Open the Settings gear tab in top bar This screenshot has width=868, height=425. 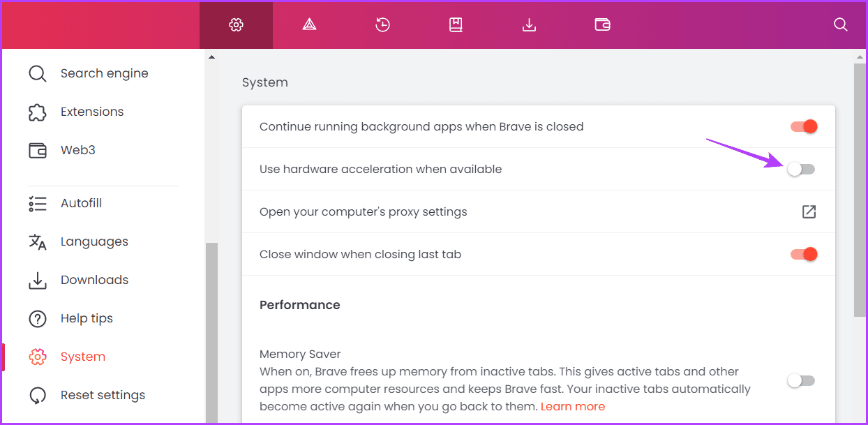pyautogui.click(x=236, y=25)
